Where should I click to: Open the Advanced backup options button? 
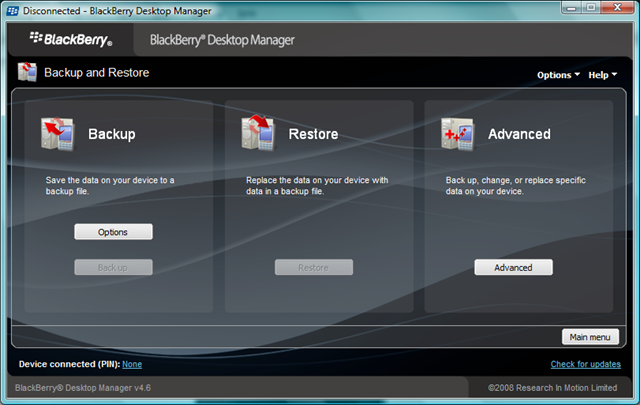tap(513, 267)
